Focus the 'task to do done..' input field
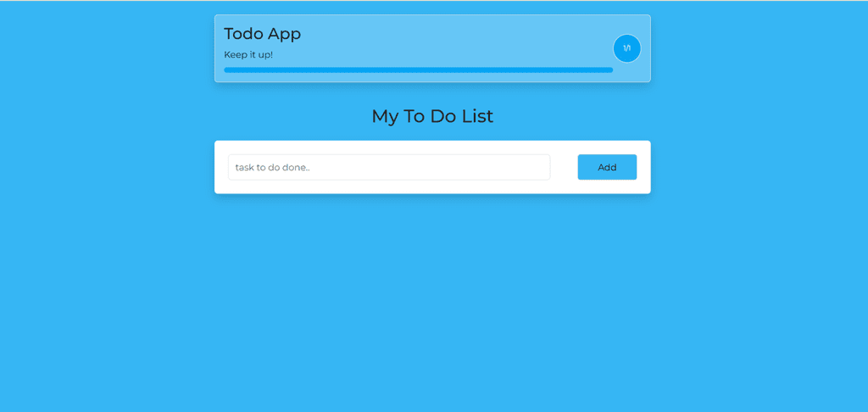 click(x=389, y=167)
